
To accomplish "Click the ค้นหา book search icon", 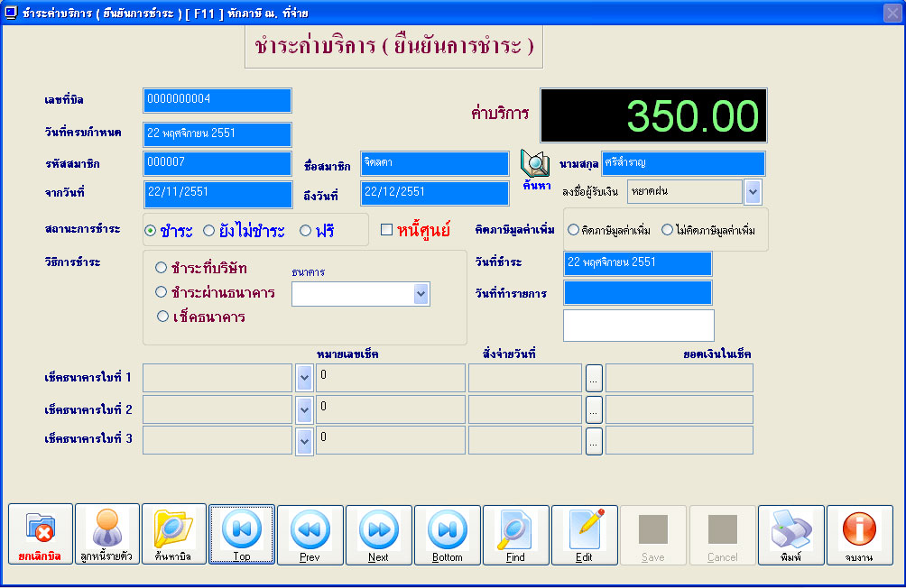I will pyautogui.click(x=535, y=165).
